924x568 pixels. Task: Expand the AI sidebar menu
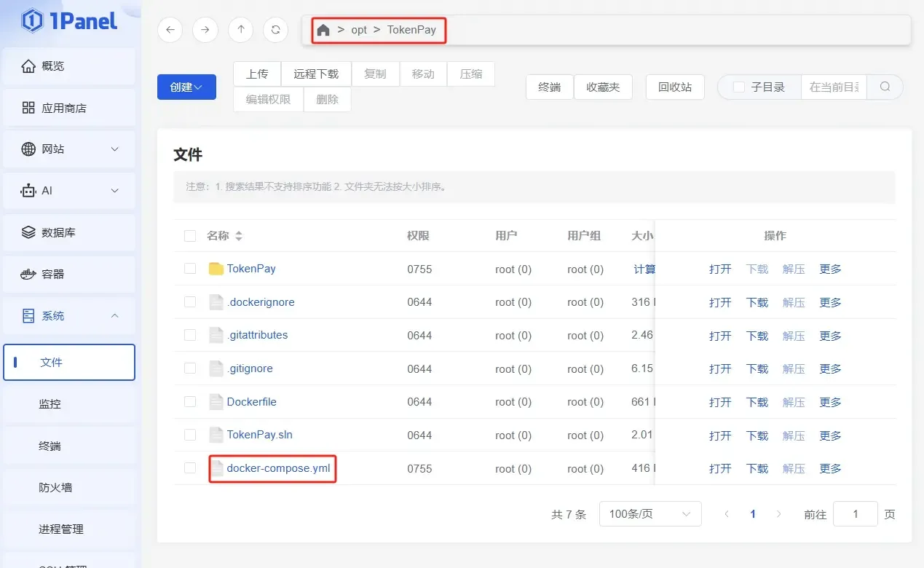(69, 191)
